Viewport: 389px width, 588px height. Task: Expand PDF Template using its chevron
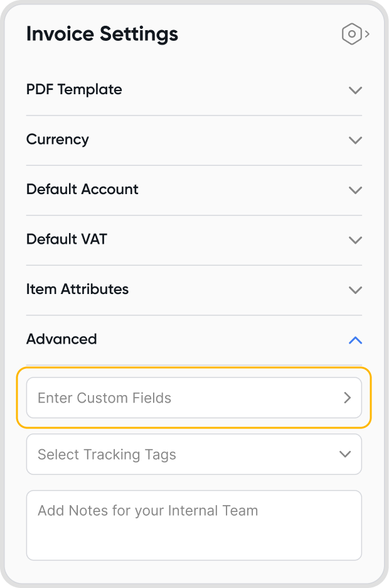[x=355, y=90]
